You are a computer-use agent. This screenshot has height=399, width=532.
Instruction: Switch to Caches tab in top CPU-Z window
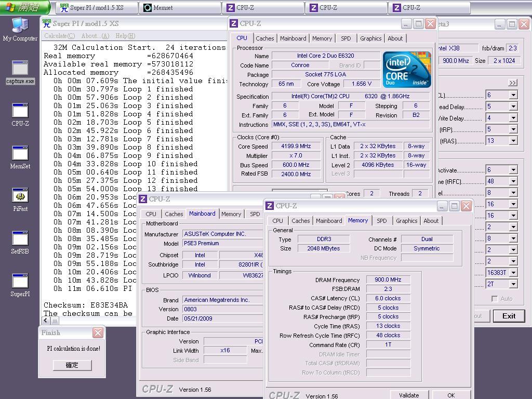(264, 38)
